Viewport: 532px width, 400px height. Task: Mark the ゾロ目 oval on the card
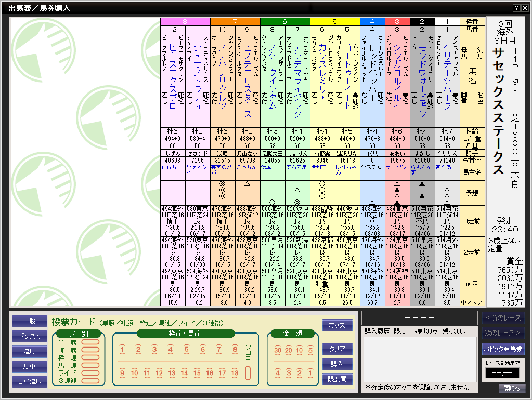[x=248, y=373]
